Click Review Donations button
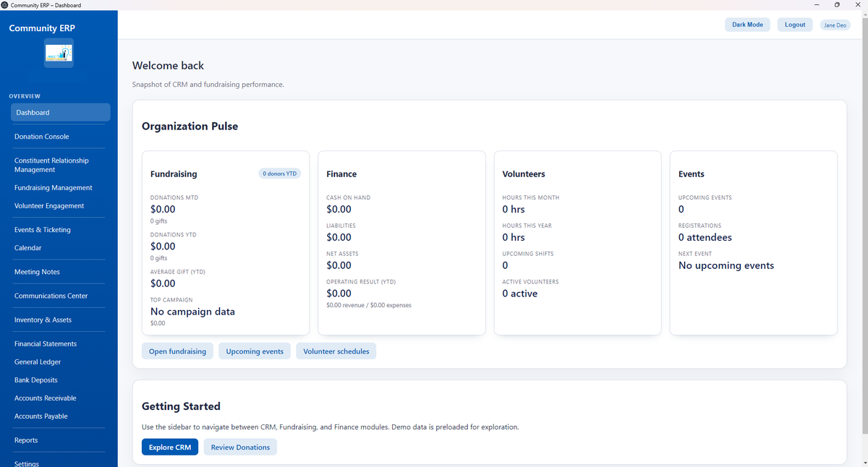 click(x=240, y=447)
